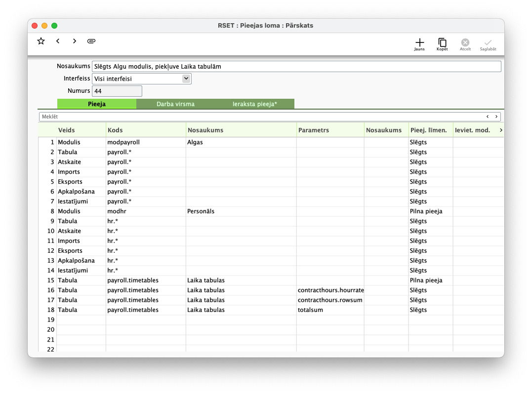The image size is (532, 394).
Task: Switch to the Pieeja tab
Action: 97,104
